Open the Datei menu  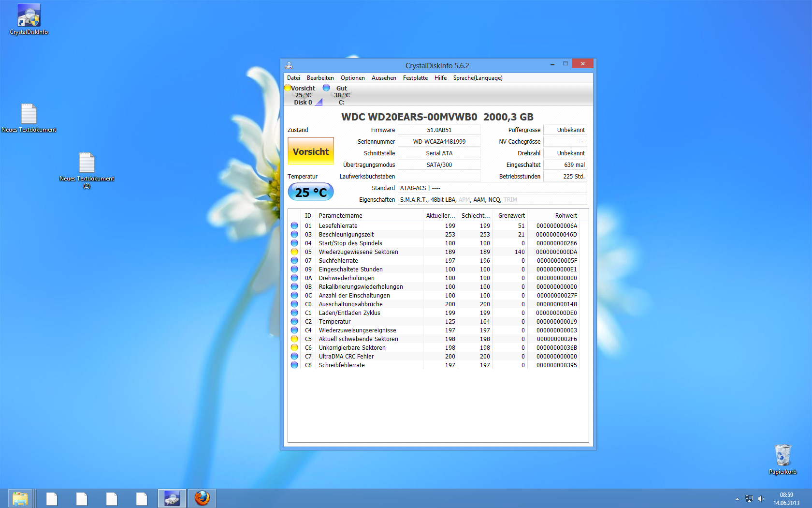(293, 78)
